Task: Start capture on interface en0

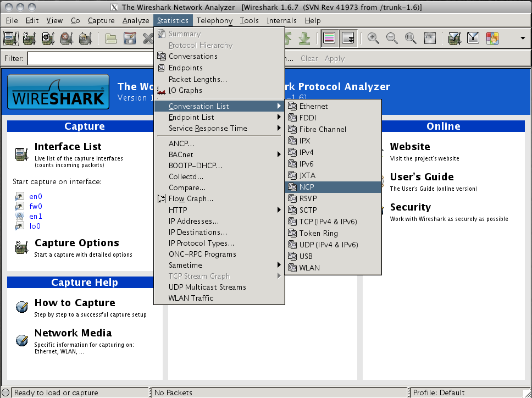Action: point(36,196)
